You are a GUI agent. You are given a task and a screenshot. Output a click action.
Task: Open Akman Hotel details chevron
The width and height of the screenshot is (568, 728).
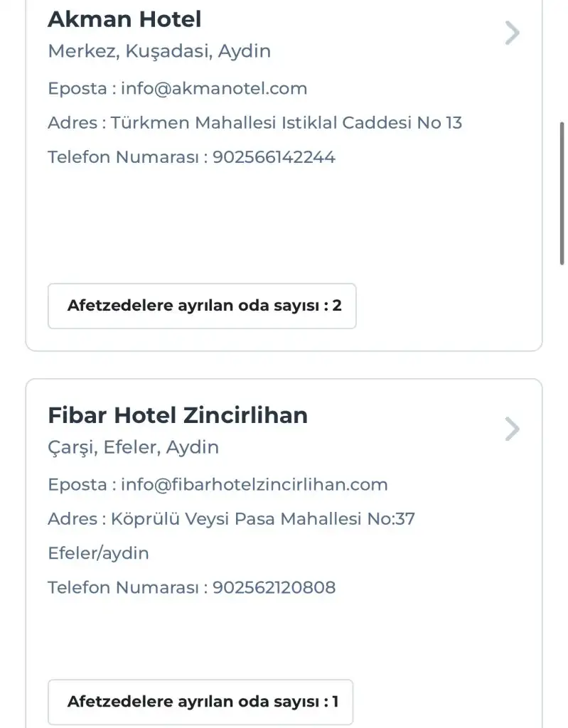(512, 33)
